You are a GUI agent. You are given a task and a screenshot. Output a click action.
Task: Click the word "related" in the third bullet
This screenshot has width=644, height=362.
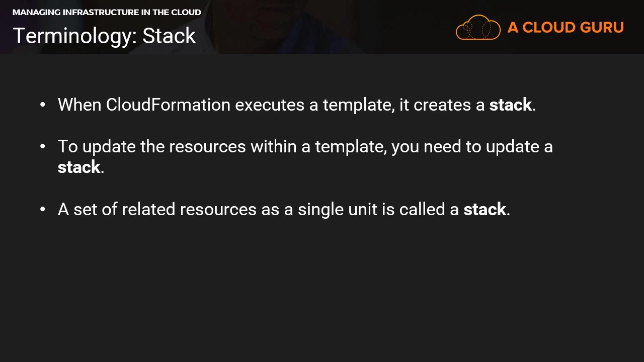(148, 209)
